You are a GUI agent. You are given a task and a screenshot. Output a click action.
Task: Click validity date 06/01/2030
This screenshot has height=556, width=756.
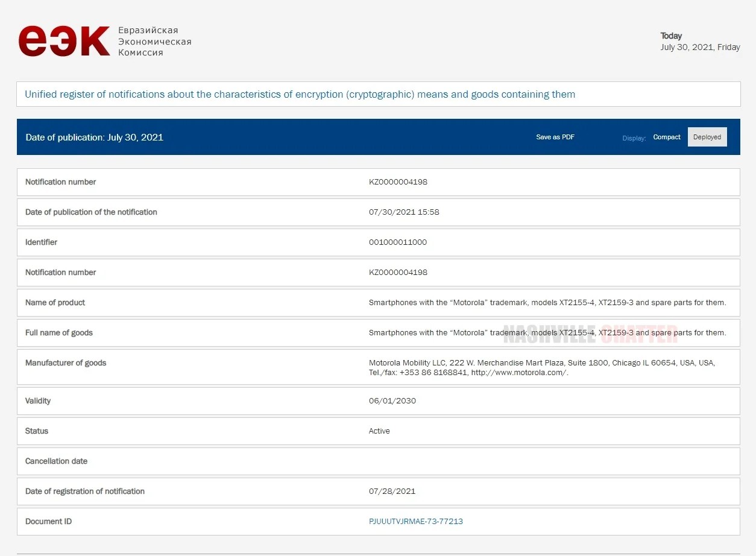[x=392, y=400]
